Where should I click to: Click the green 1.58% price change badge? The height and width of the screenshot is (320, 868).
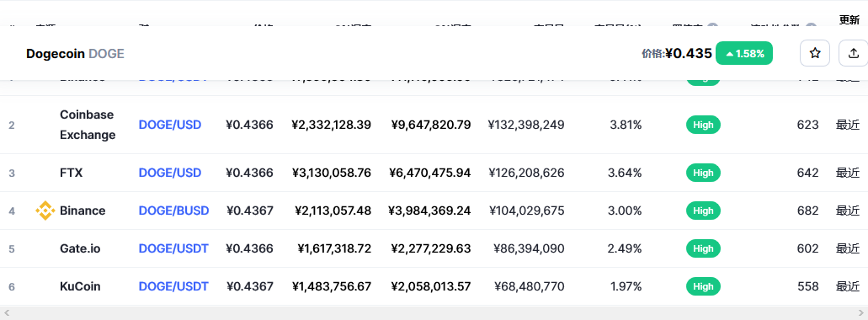744,53
